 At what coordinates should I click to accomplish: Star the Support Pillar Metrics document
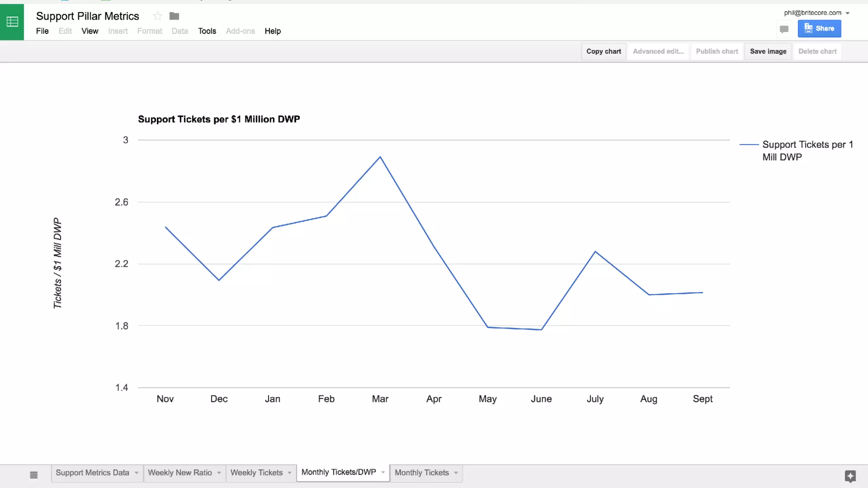click(158, 16)
